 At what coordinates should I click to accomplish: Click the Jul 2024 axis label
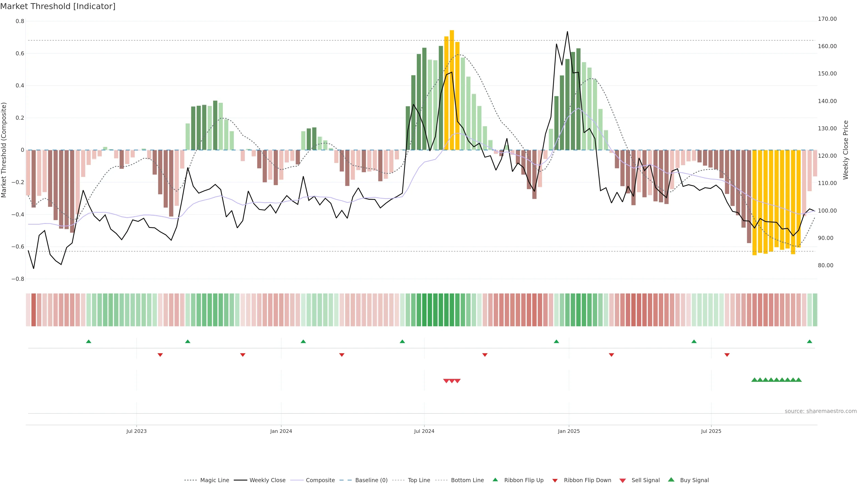coord(424,431)
